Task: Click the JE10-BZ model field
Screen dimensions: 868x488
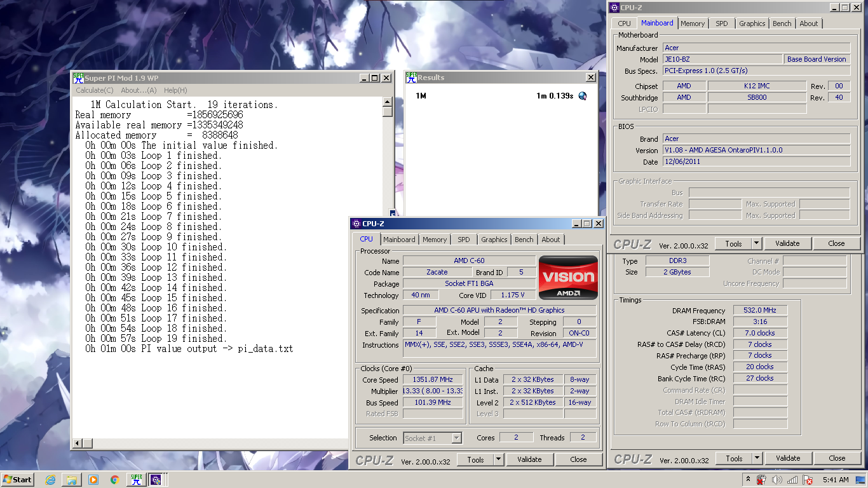Action: point(722,59)
